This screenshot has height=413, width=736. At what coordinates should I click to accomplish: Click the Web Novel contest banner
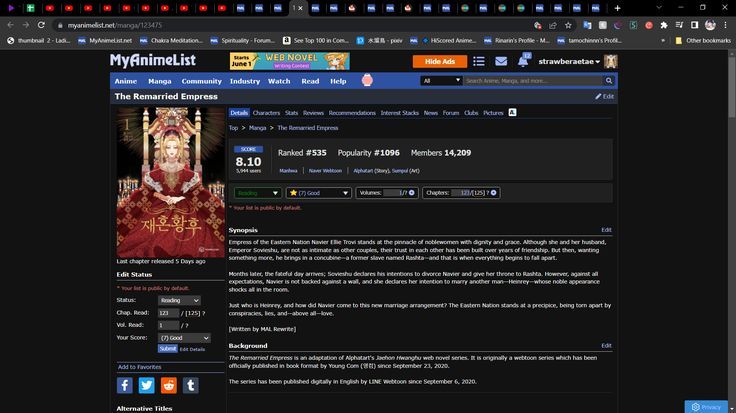click(290, 61)
